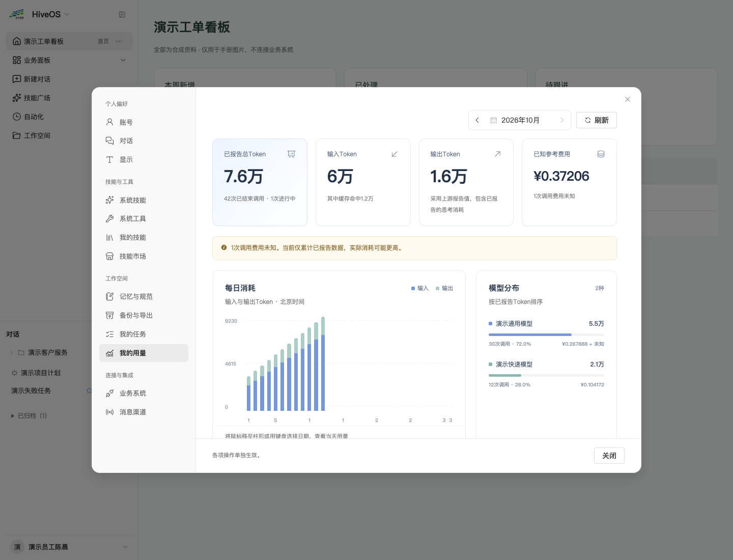Click the 业务系统 plug icon

click(109, 394)
